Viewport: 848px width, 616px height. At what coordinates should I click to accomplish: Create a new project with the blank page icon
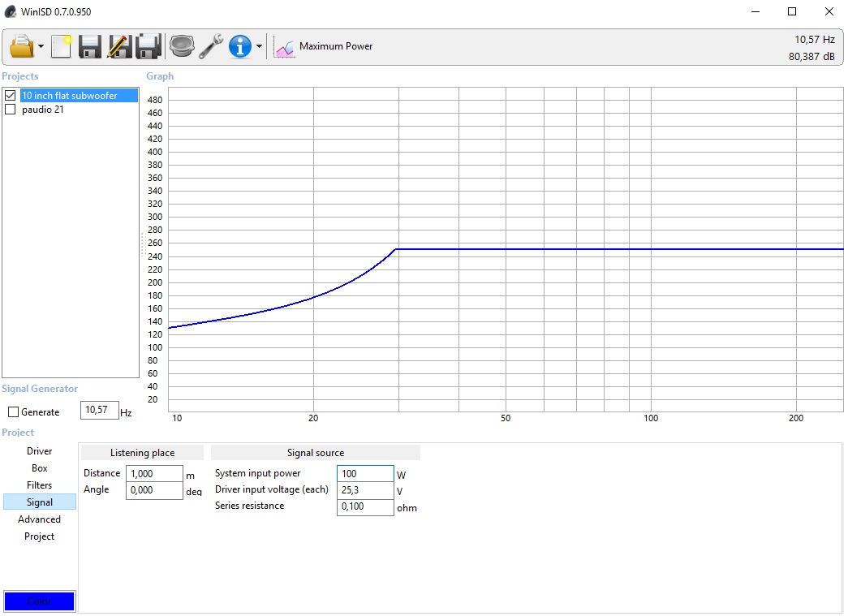pos(62,46)
